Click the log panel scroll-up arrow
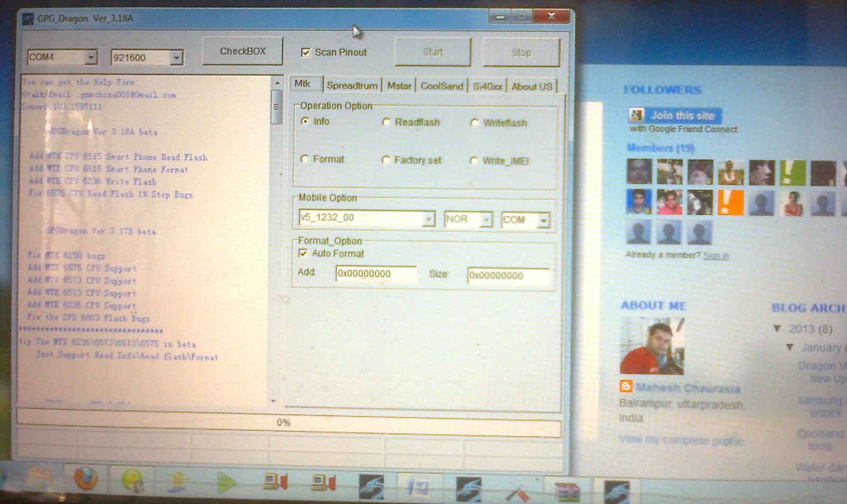This screenshot has height=504, width=847. click(x=277, y=84)
